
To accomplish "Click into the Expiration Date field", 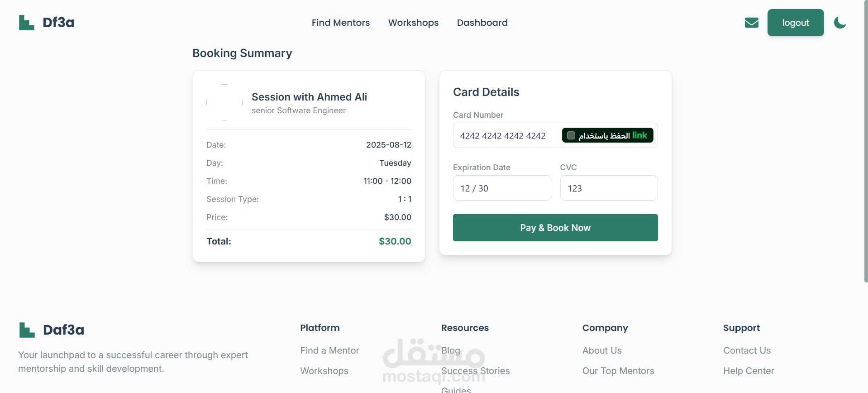I will (501, 188).
